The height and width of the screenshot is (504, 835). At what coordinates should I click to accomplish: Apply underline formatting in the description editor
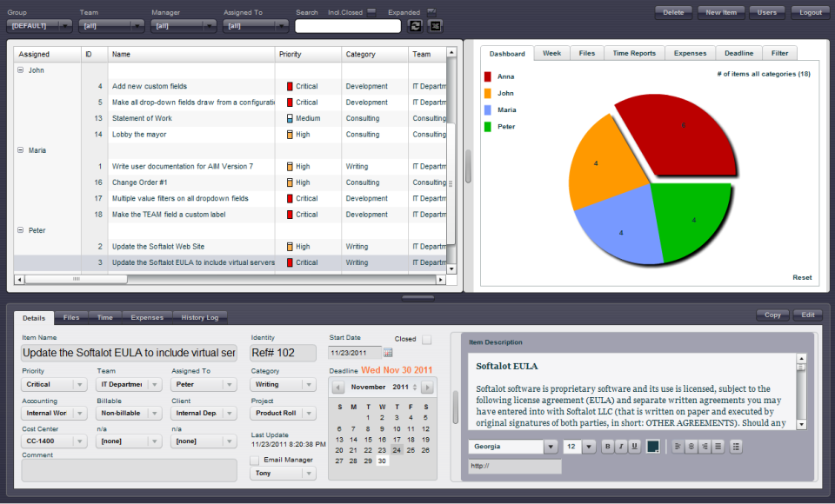tap(635, 446)
